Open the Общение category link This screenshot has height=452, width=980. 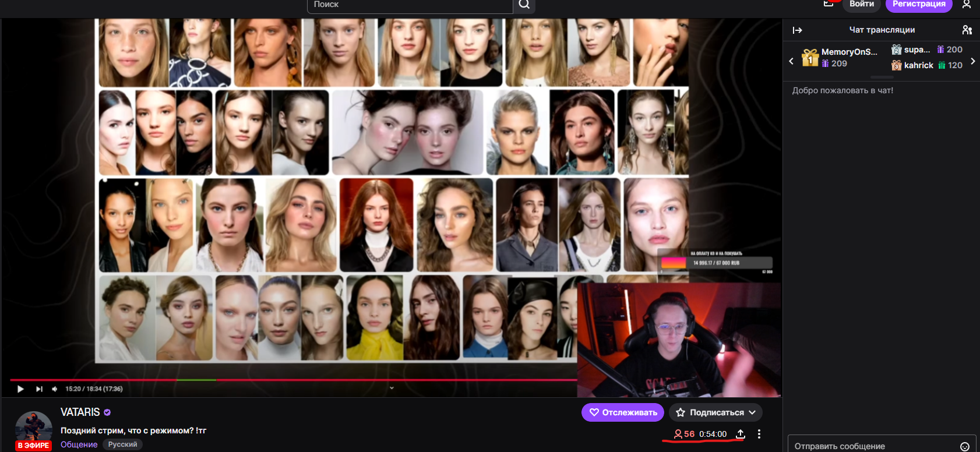(79, 444)
